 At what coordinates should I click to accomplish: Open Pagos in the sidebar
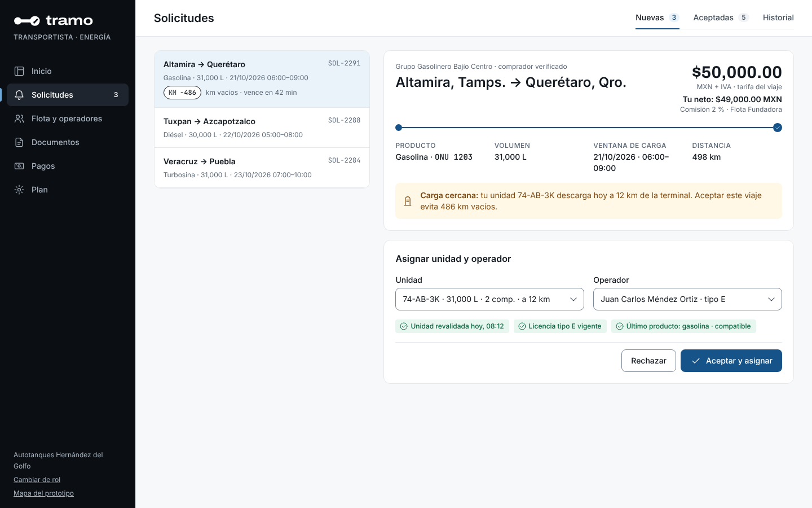click(68, 166)
